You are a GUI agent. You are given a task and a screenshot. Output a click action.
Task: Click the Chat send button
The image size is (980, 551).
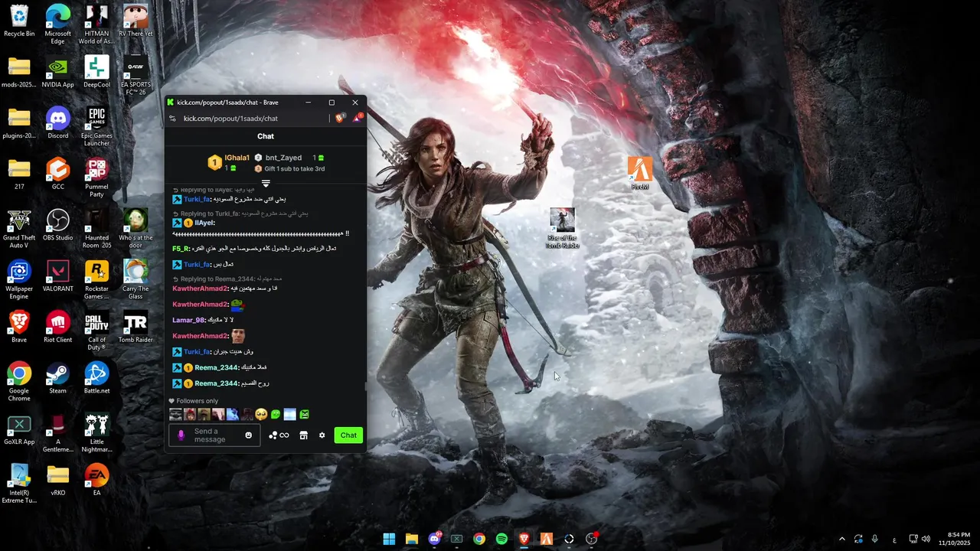(x=348, y=435)
